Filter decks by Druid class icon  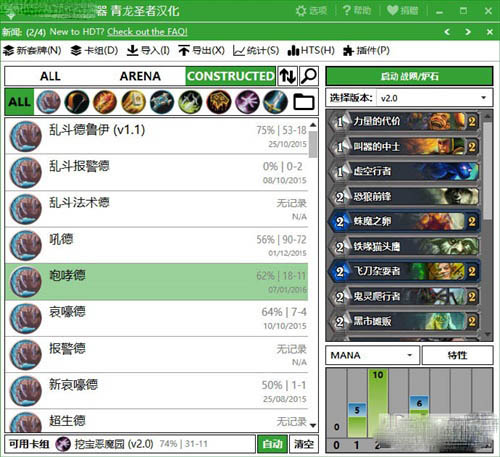coord(49,102)
